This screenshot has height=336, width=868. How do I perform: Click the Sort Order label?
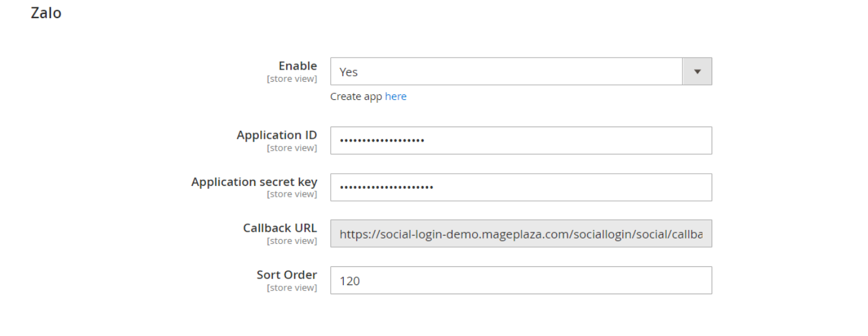tap(287, 275)
